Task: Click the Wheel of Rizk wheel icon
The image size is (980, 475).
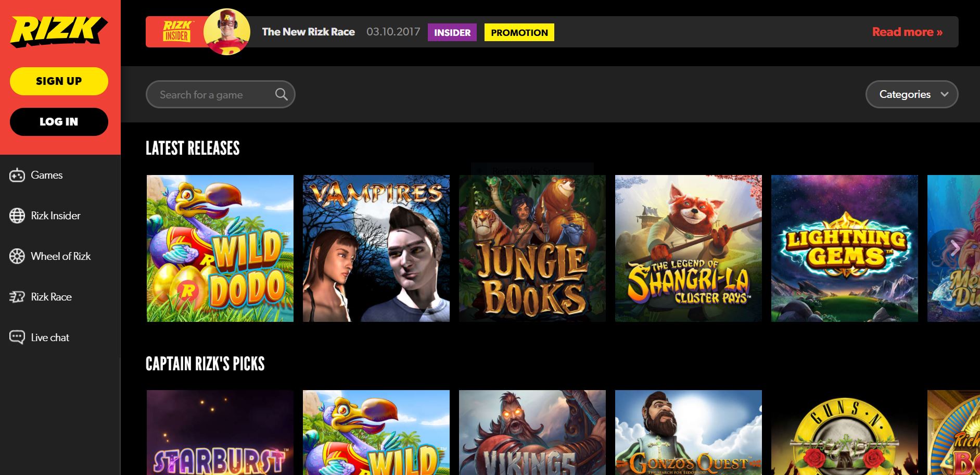Action: 17,256
